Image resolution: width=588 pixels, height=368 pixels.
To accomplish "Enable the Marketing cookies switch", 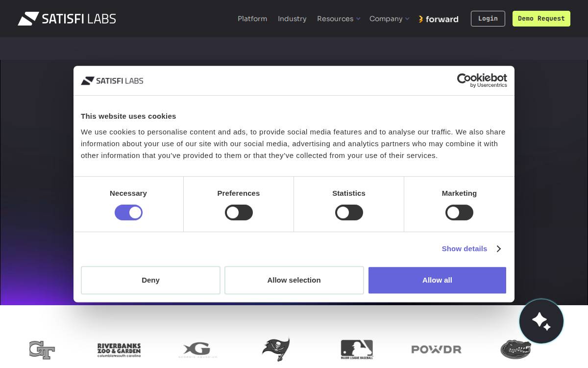I will [x=459, y=212].
